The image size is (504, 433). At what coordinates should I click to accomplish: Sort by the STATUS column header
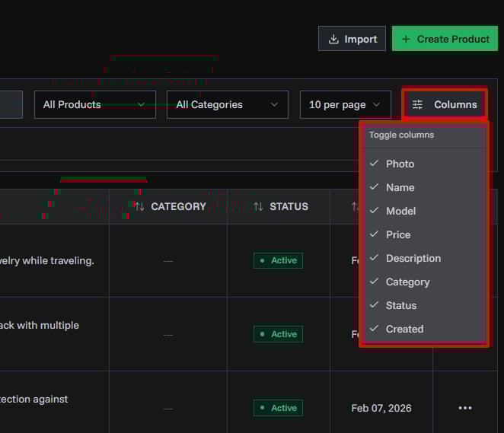click(x=281, y=206)
